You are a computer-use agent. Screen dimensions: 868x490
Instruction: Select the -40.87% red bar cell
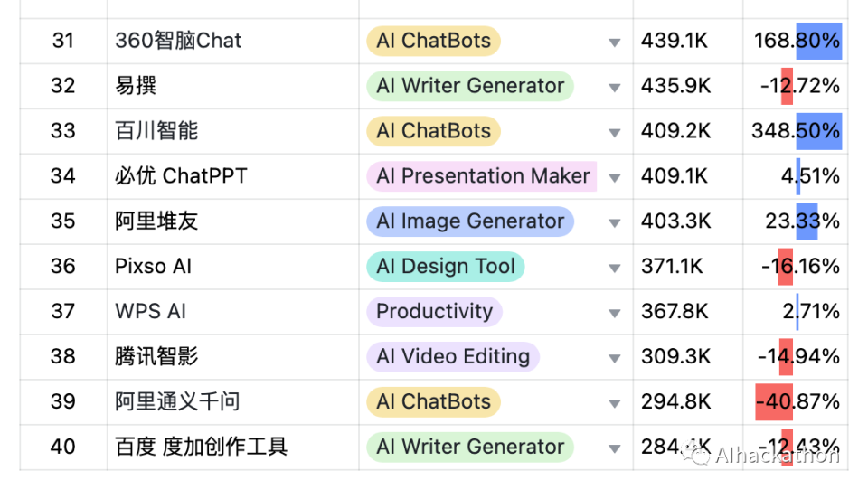[796, 402]
